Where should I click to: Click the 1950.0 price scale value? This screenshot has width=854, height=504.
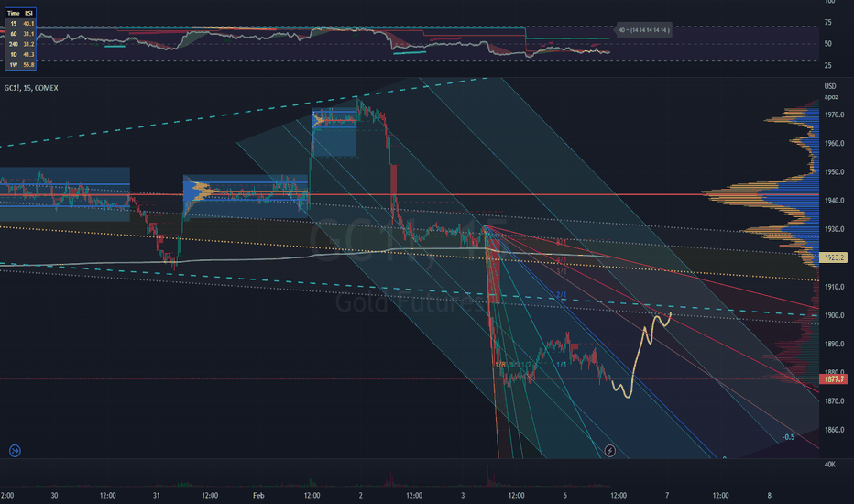pos(835,172)
